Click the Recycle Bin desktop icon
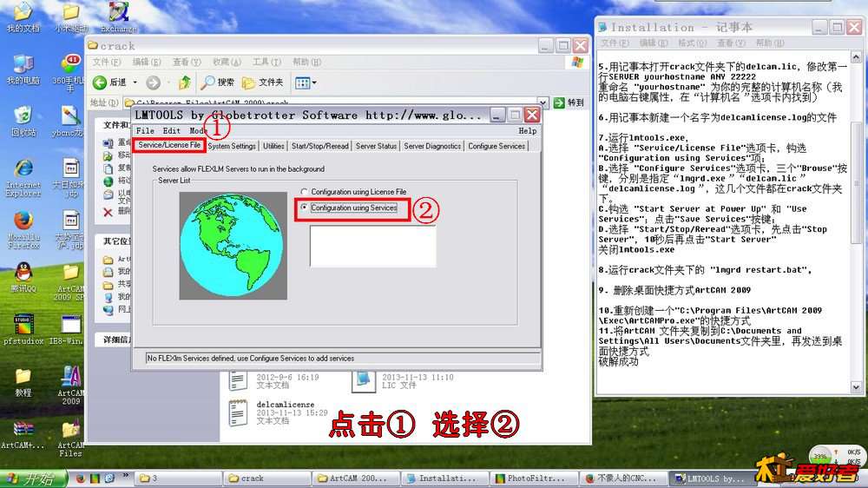Image resolution: width=868 pixels, height=488 pixels. pos(23,122)
